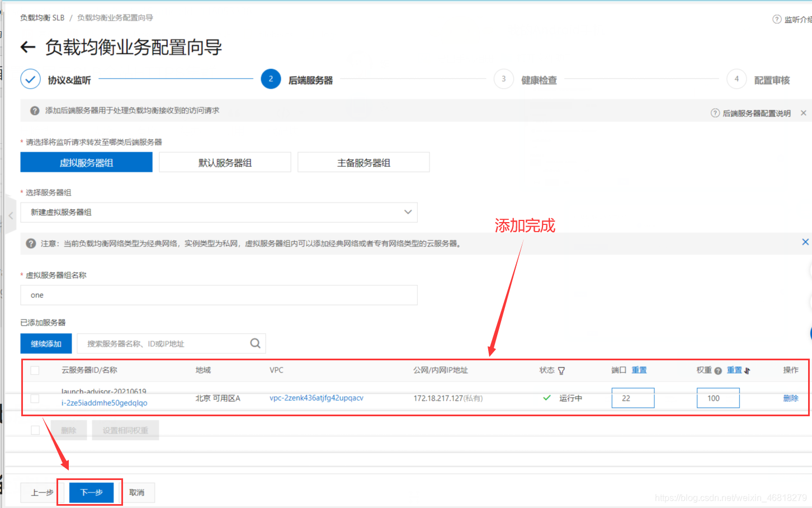
Task: Open the server link i-2ze5iaddmhe50gedqlqo
Action: tap(105, 403)
